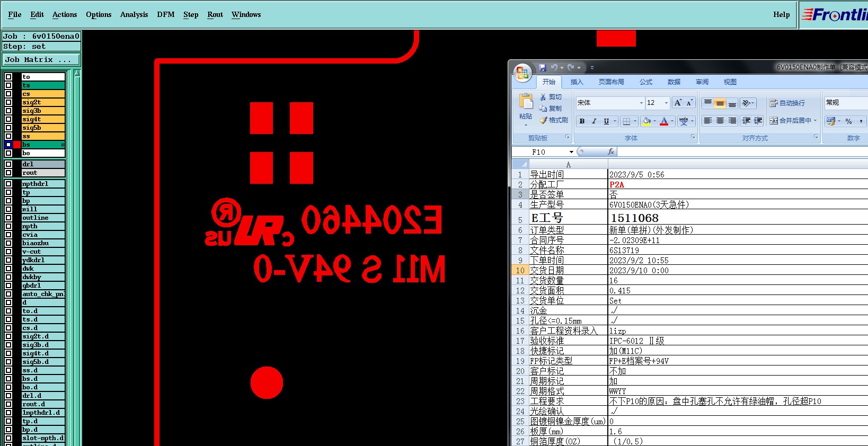Toggle bold formatting in Excel
Viewport: 868px width, 446px height.
point(582,121)
